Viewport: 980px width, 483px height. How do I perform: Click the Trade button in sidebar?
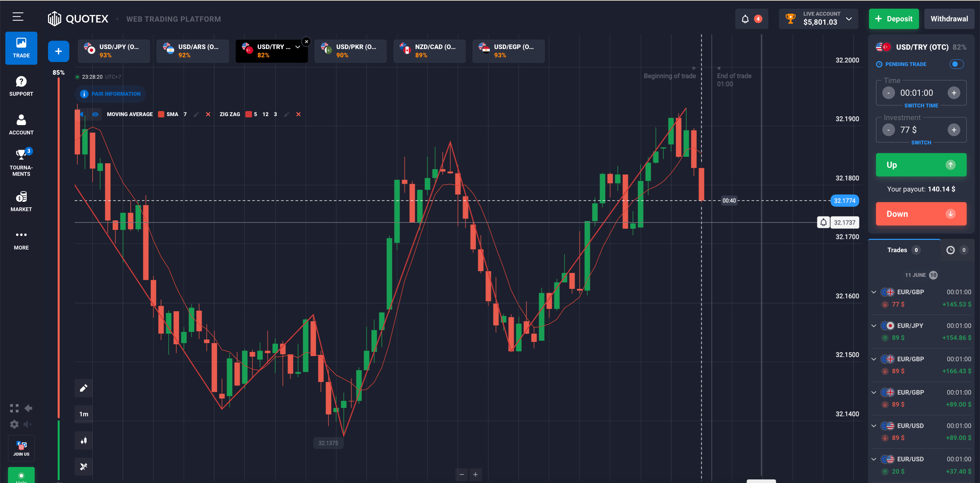coord(21,48)
